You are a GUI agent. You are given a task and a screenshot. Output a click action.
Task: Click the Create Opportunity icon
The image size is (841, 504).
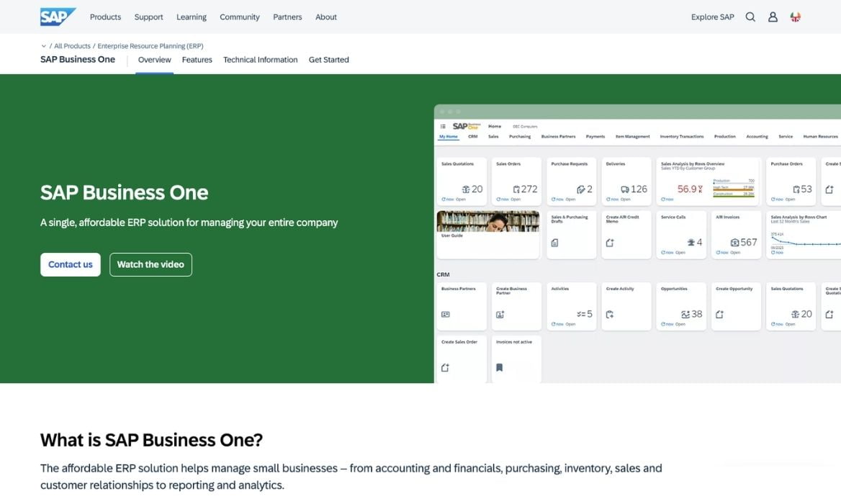click(719, 314)
